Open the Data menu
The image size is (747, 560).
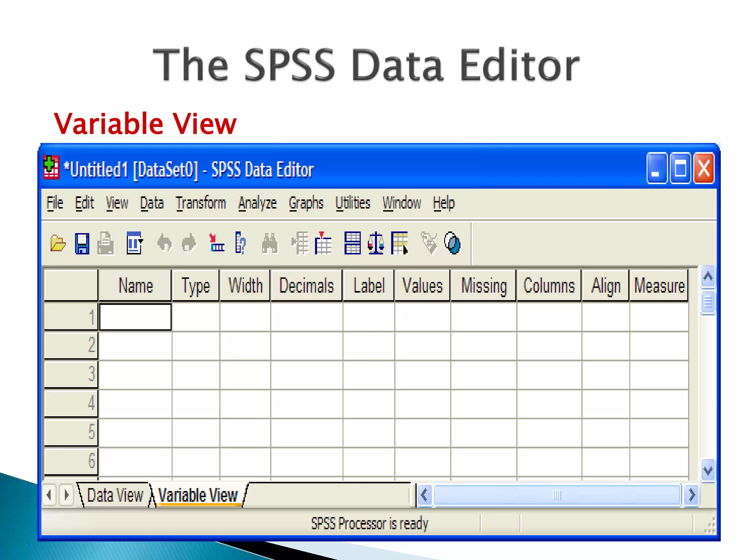(x=152, y=203)
